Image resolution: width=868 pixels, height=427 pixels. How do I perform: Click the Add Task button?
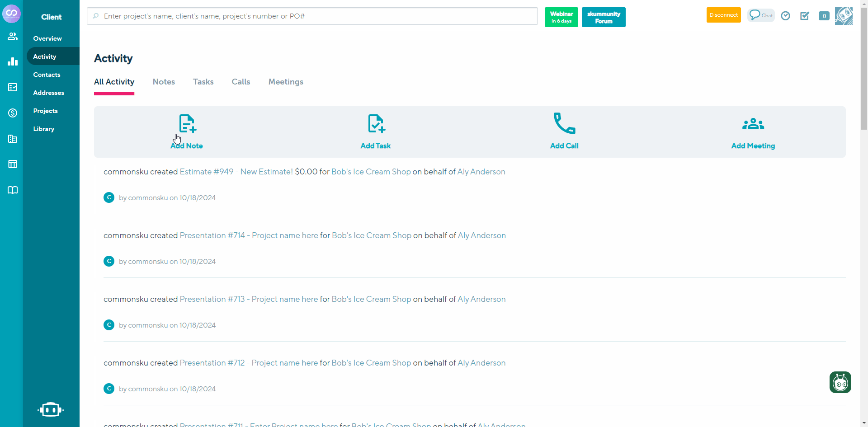(375, 145)
